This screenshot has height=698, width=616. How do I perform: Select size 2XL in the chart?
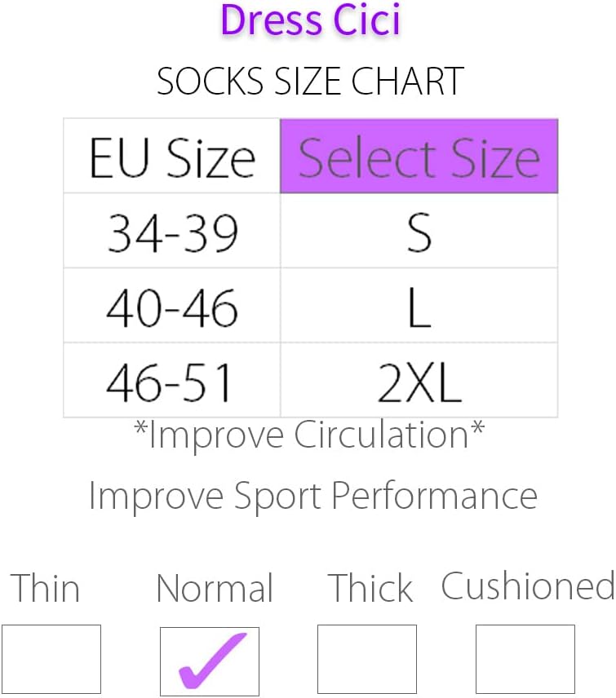(x=419, y=380)
